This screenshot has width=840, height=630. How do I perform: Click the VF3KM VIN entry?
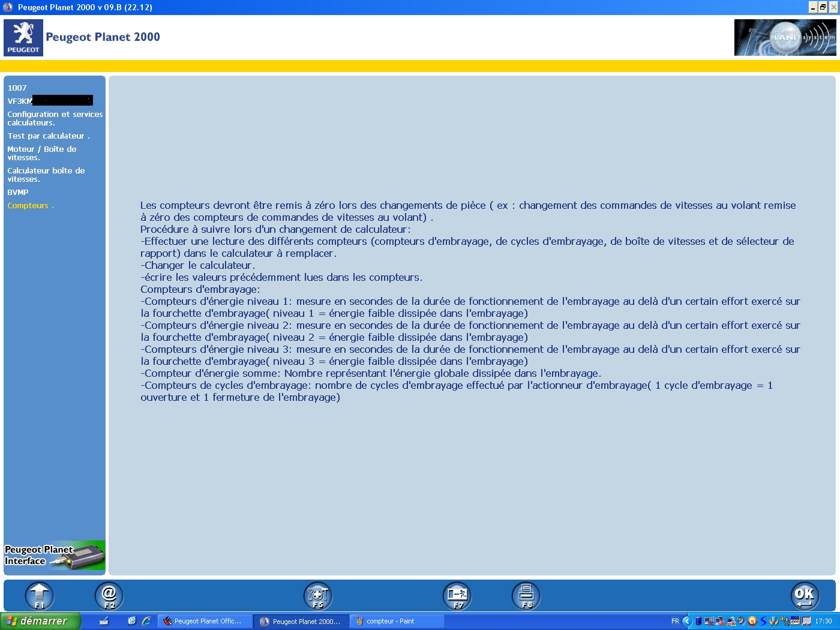(50, 101)
